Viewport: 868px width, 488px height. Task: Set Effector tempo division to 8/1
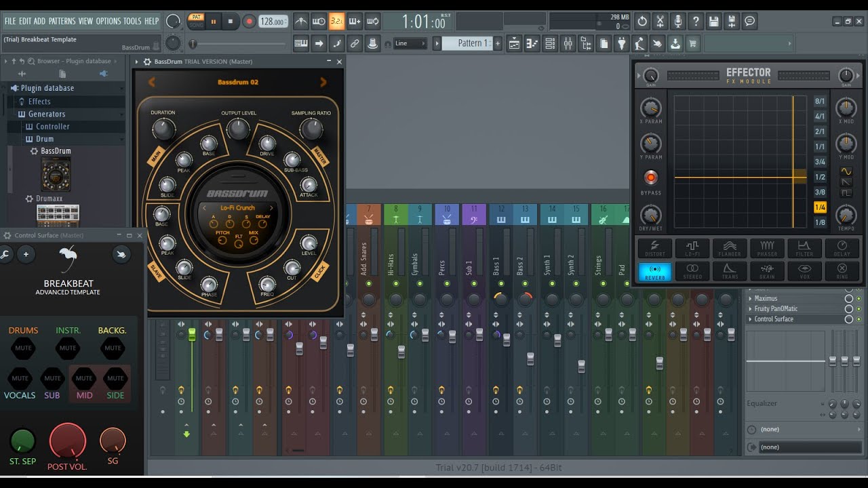point(820,102)
